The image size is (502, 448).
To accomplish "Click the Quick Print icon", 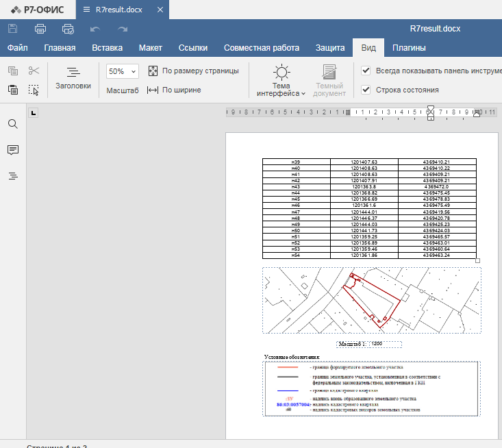I will coord(68,29).
